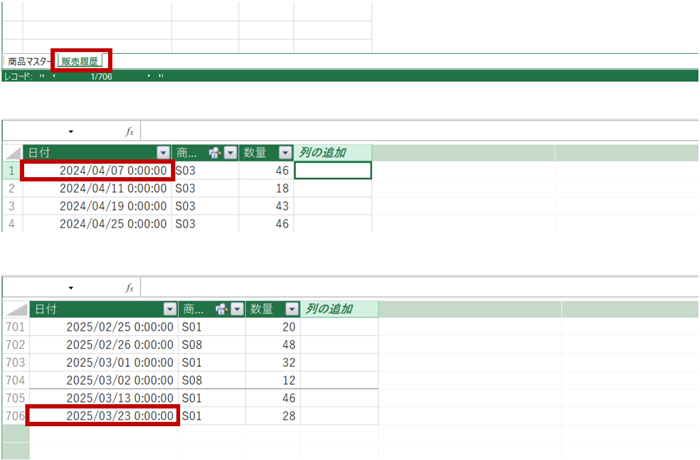Open 数量 filter dropdown above value 46 in row 1
Viewport: 700px width, 460px height.
(x=285, y=153)
